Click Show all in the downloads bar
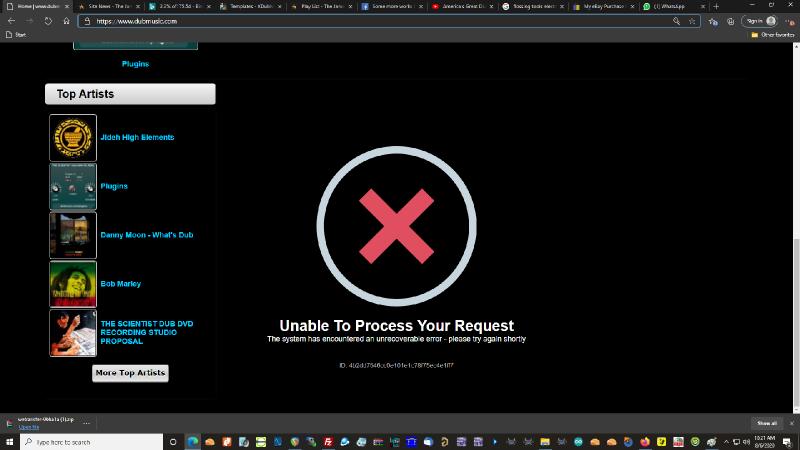The height and width of the screenshot is (450, 800). [766, 423]
